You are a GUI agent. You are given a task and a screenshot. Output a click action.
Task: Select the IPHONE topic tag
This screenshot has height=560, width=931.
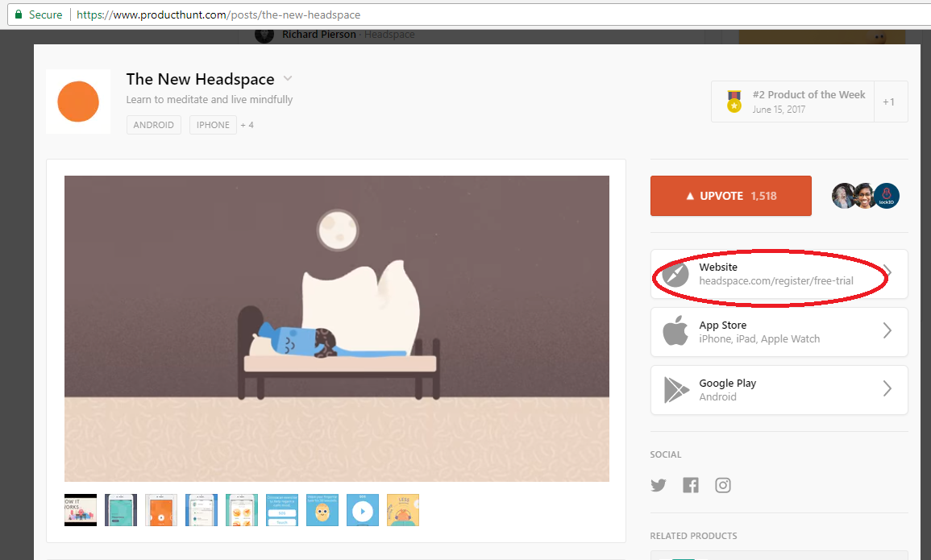click(x=213, y=125)
